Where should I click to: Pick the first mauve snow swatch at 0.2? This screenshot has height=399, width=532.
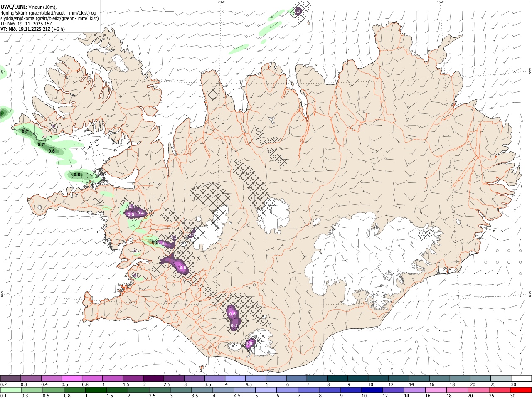(10, 378)
